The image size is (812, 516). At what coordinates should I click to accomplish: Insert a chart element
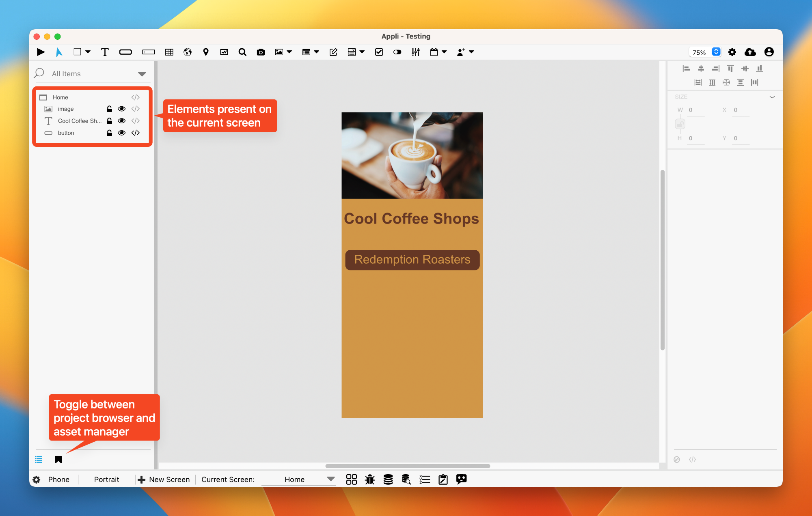coord(224,52)
